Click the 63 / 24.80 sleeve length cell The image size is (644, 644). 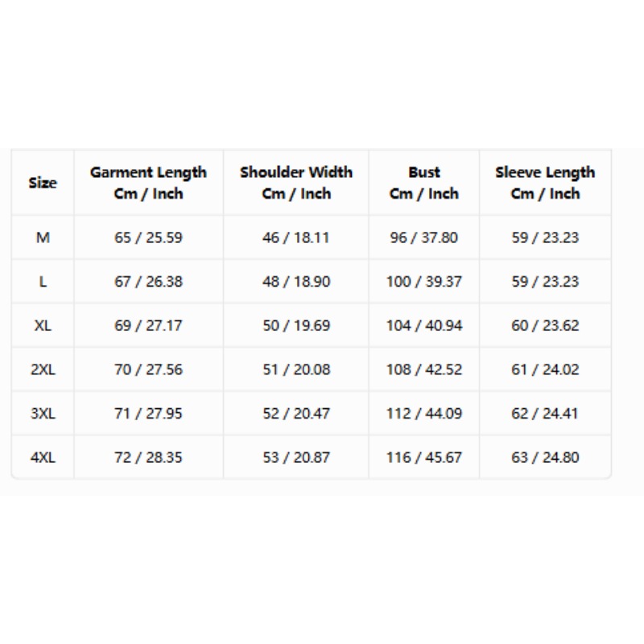point(545,457)
